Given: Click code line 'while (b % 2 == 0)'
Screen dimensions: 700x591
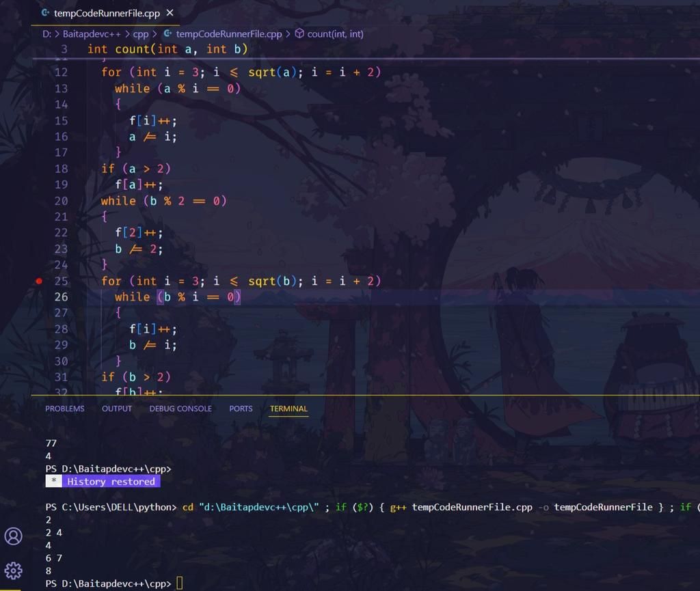Looking at the screenshot, I should [163, 201].
